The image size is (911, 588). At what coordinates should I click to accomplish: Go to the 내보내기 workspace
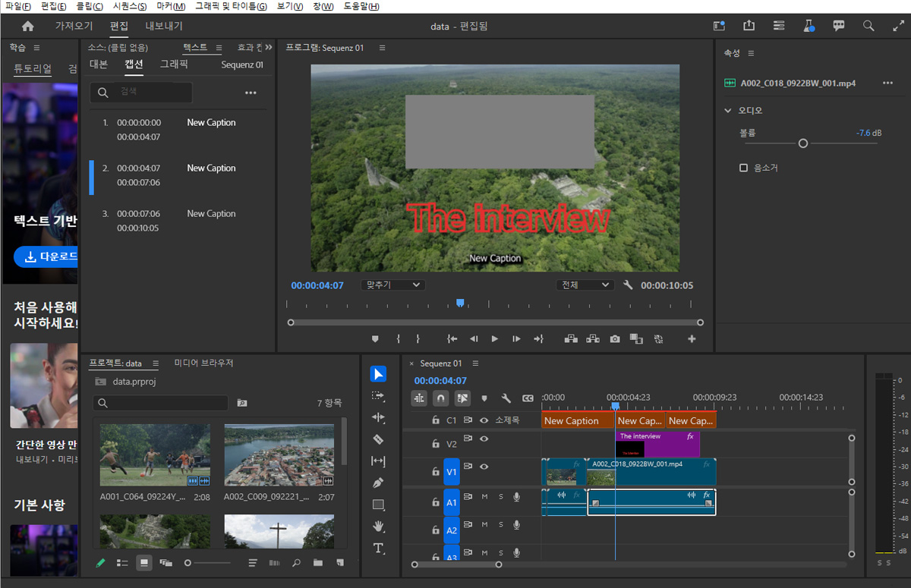[x=164, y=26]
